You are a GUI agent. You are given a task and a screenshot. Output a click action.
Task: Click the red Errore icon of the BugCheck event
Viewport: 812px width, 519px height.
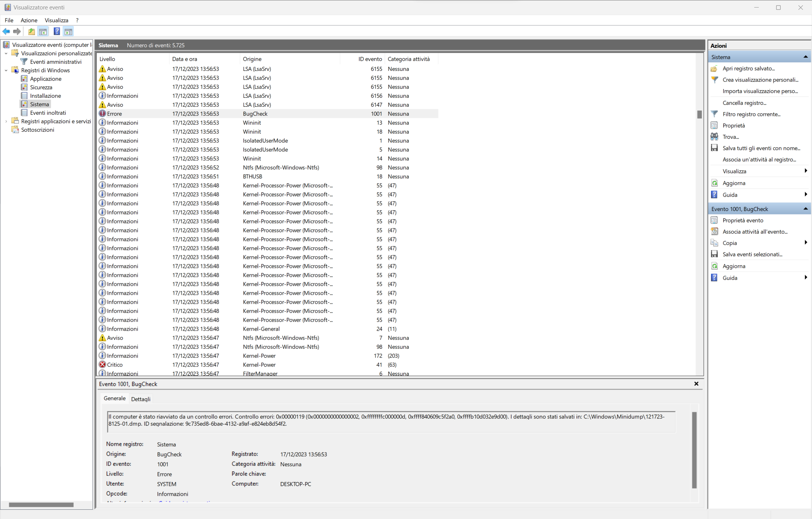tap(102, 114)
